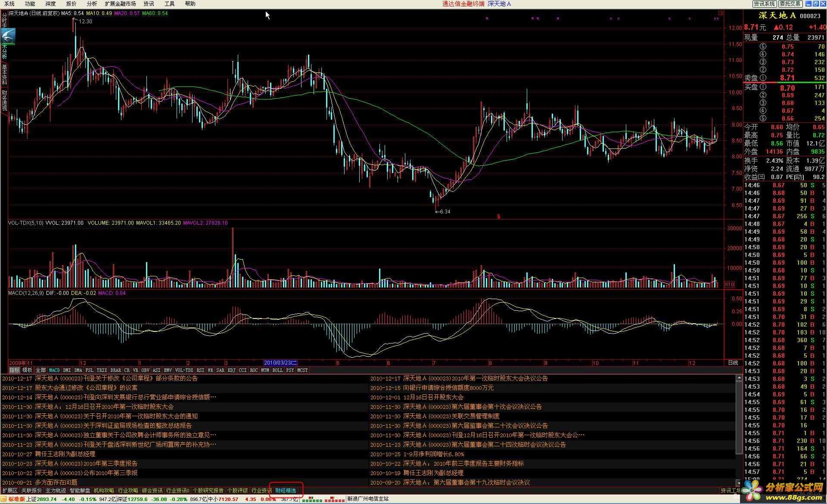Click the 委托交易 button

click(x=790, y=3)
